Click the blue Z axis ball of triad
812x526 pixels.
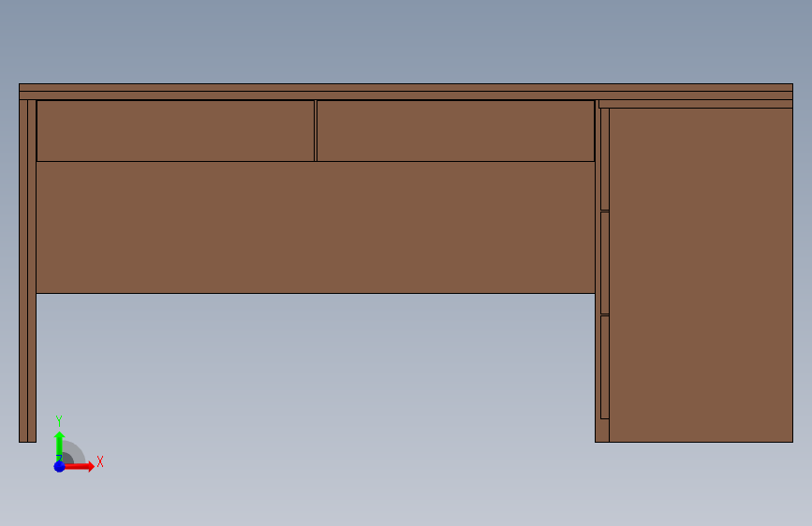59,466
